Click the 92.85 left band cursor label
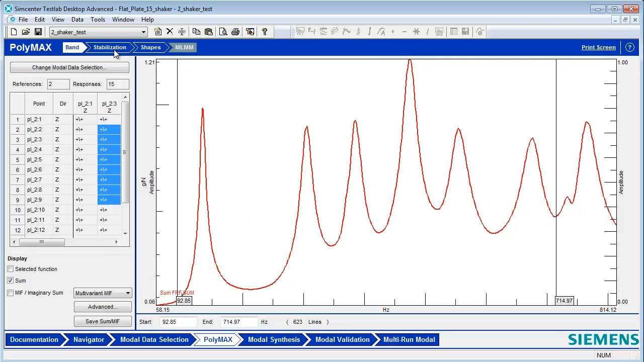This screenshot has height=362, width=644. [184, 301]
